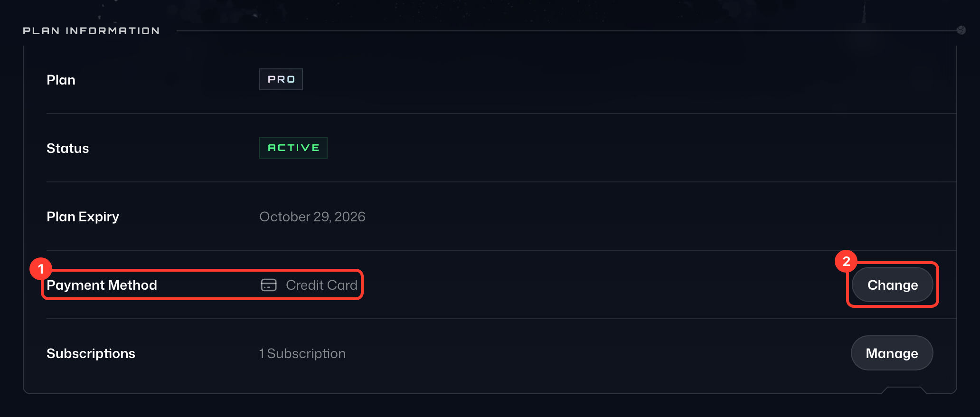
Task: Click the 1 Subscription text
Action: [302, 353]
